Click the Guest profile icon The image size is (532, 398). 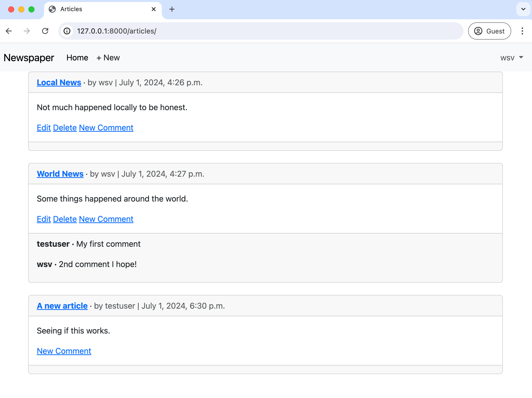point(478,31)
